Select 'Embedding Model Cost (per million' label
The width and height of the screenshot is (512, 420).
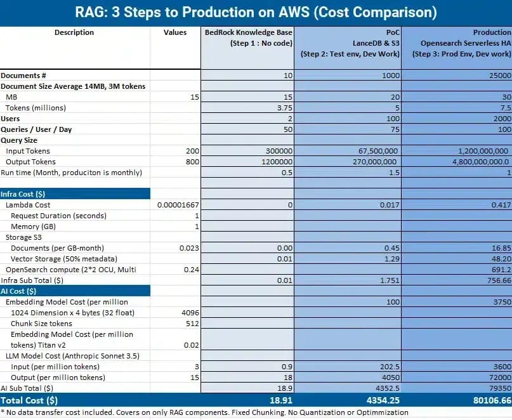tap(67, 302)
